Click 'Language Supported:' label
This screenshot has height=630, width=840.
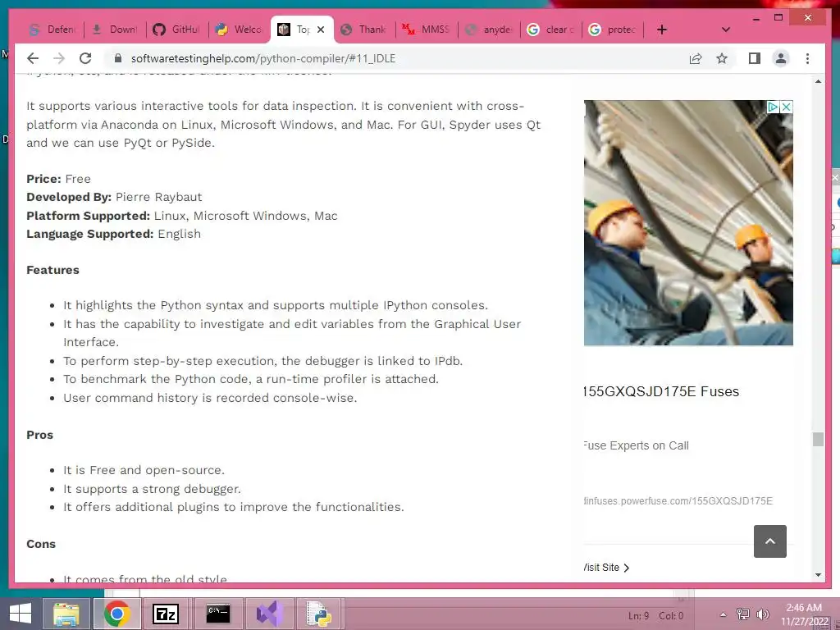90,234
